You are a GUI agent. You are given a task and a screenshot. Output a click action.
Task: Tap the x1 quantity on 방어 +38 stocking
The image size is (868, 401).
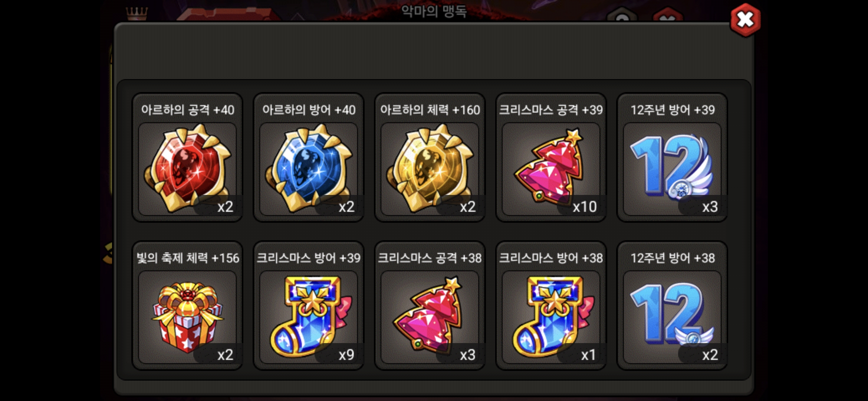588,355
